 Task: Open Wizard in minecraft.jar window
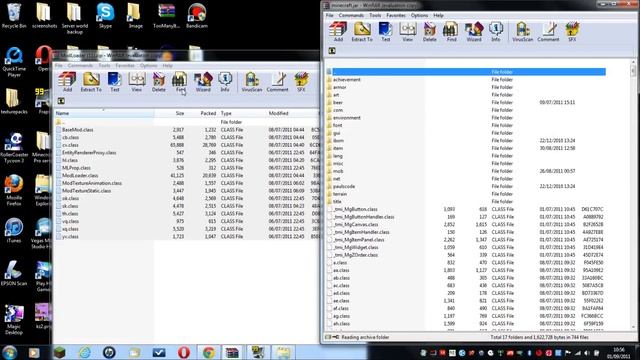474,32
